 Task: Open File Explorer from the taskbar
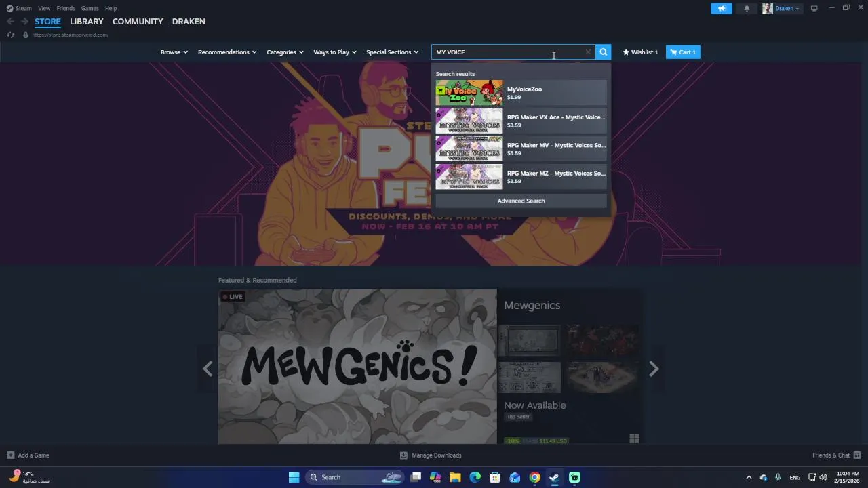pyautogui.click(x=455, y=477)
